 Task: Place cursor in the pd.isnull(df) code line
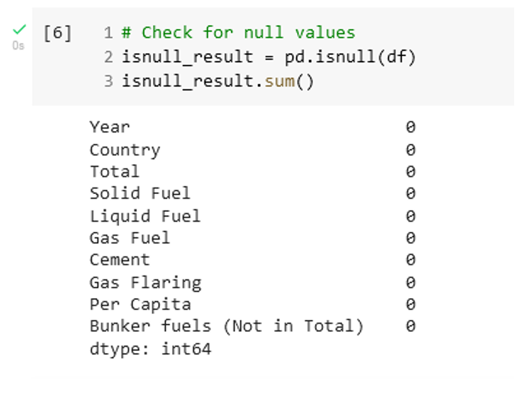[x=269, y=57]
